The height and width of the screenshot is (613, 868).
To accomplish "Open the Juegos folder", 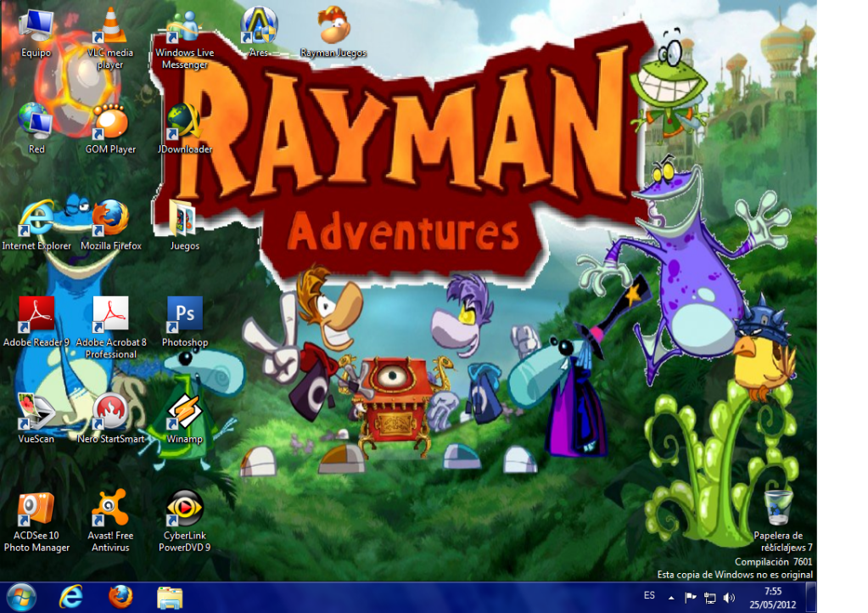I will click(184, 225).
